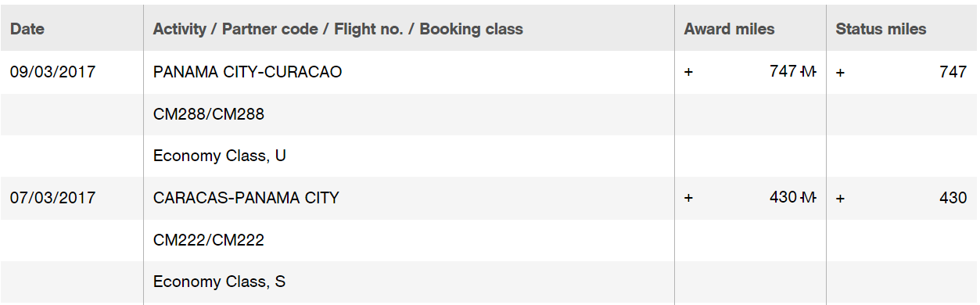Click the M icon beside 430 award miles
Screen dimensions: 980x305
808,198
